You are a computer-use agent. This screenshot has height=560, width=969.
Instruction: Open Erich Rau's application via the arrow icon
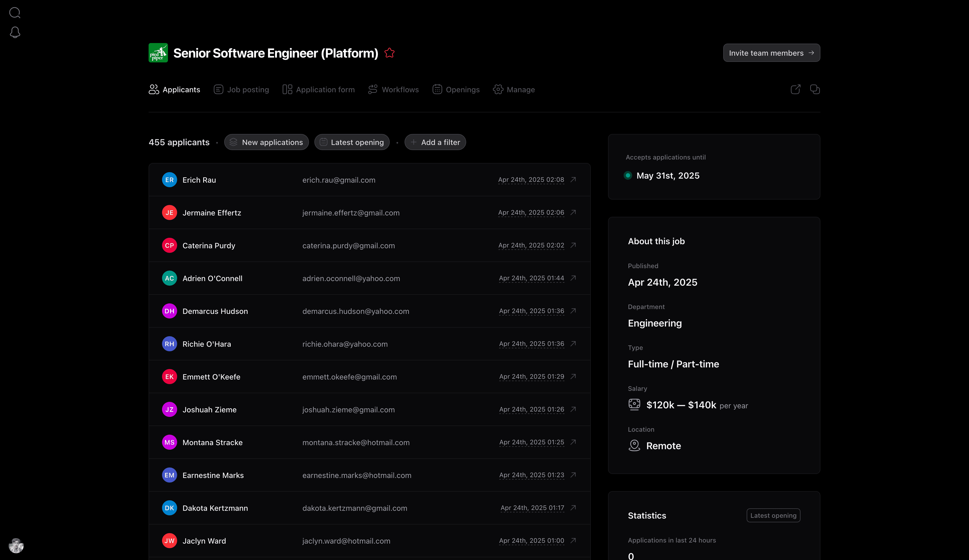pos(573,179)
